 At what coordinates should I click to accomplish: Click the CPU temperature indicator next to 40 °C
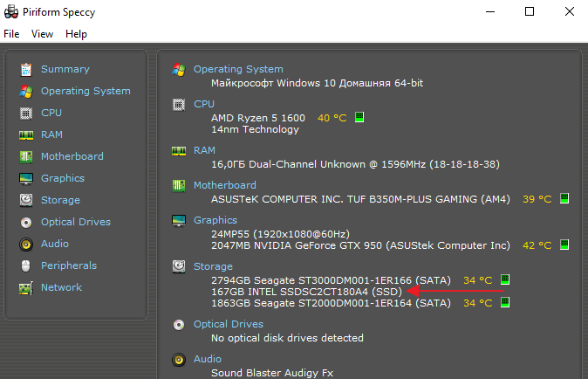359,118
